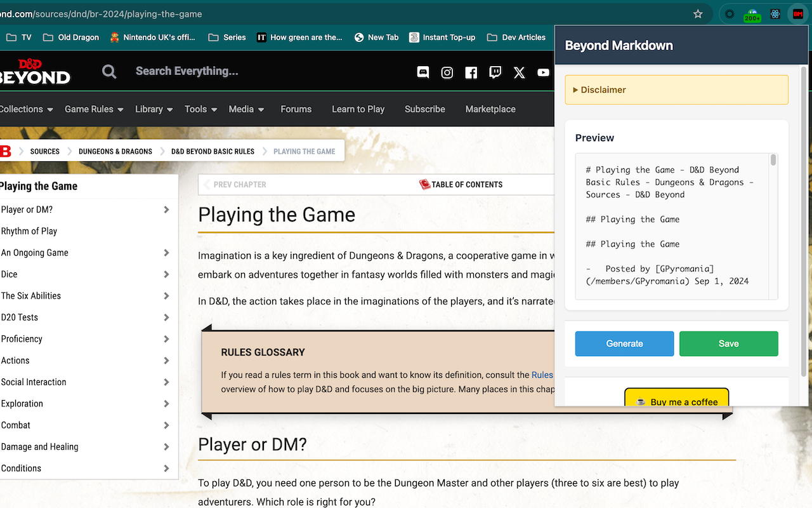Screen dimensions: 812x508
Task: Open the Dev Articles bookmarks folder
Action: click(x=516, y=37)
